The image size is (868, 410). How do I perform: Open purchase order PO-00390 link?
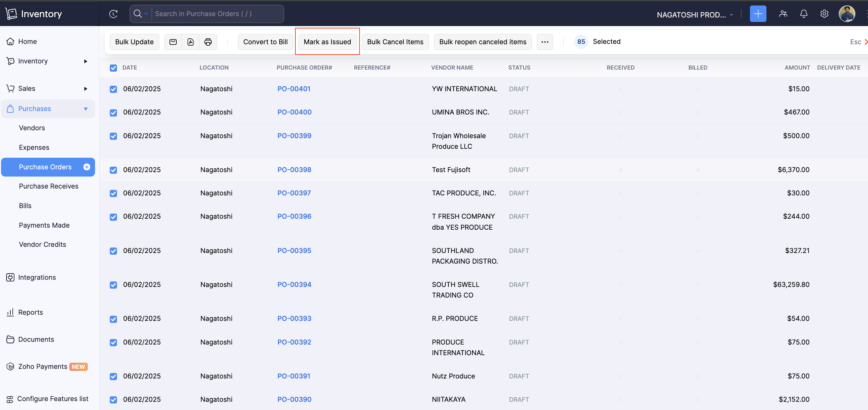(x=294, y=399)
